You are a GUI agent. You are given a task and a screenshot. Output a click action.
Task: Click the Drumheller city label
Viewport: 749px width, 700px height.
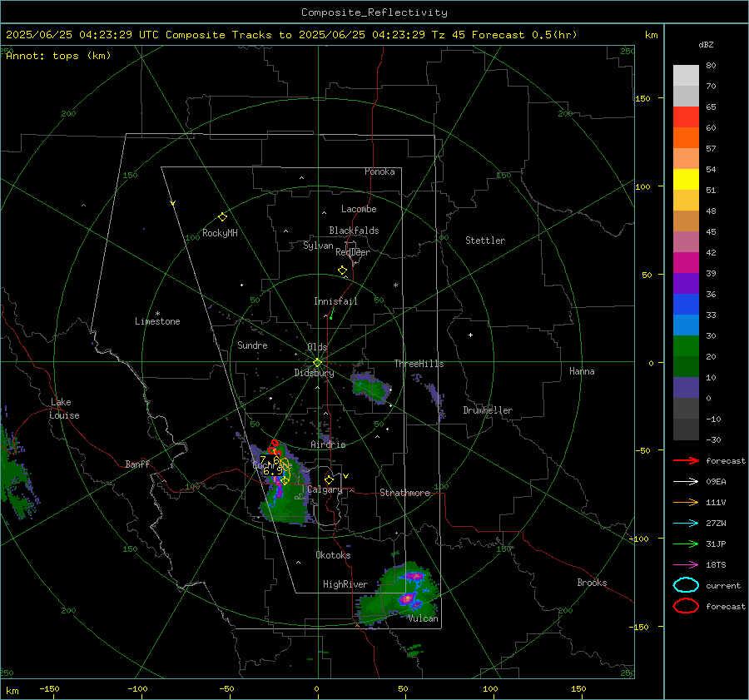[488, 410]
